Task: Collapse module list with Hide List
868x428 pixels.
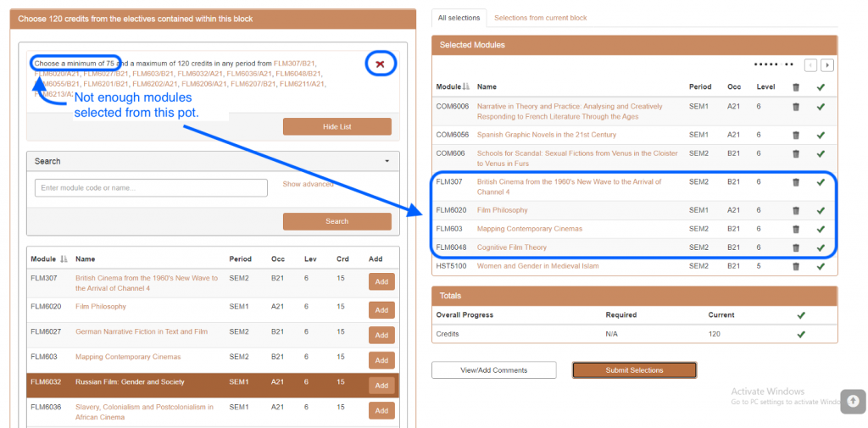Action: click(x=337, y=126)
